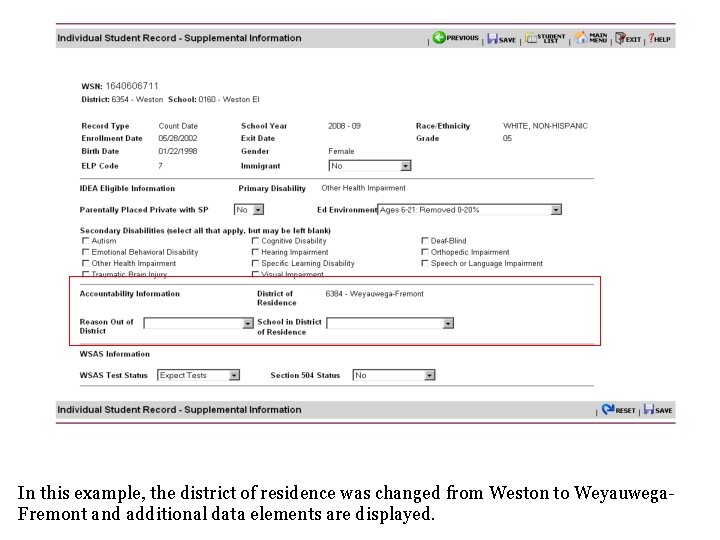Viewport: 720px width, 540px height.
Task: Click the IDEA Eligible Information heading
Action: (x=127, y=188)
